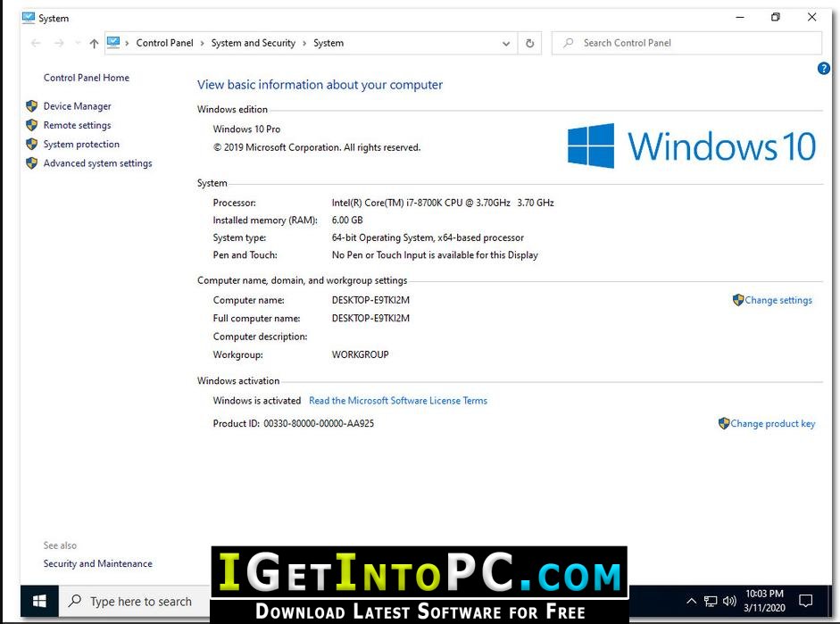Open Help with the question mark icon
840x624 pixels.
(x=823, y=69)
